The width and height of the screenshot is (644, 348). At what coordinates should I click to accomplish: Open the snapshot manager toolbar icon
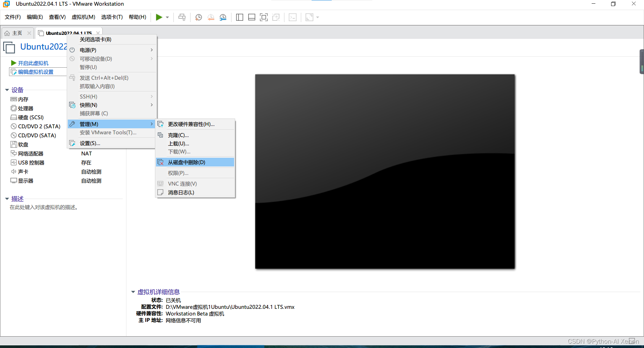(223, 17)
